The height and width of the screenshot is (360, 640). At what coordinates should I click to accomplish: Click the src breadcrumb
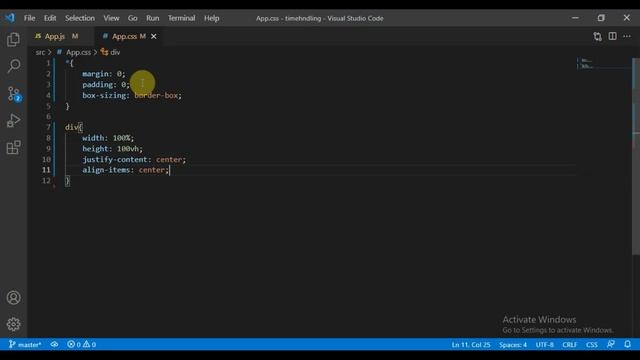tap(40, 52)
